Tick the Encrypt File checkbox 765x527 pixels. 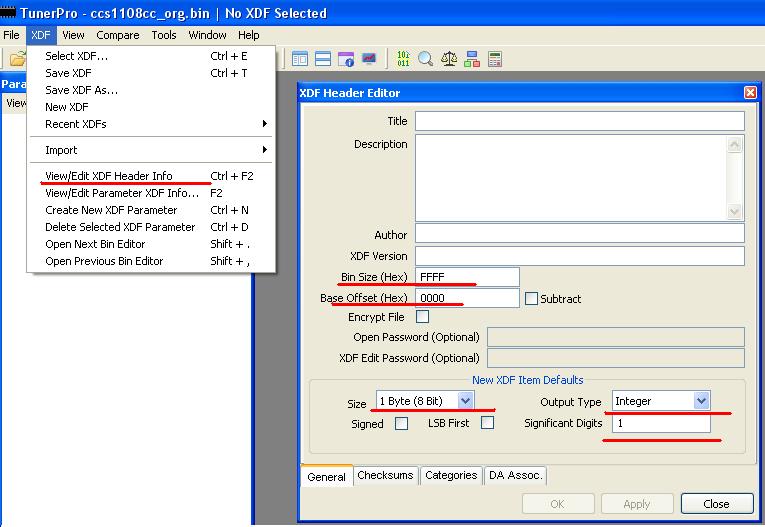pos(422,317)
